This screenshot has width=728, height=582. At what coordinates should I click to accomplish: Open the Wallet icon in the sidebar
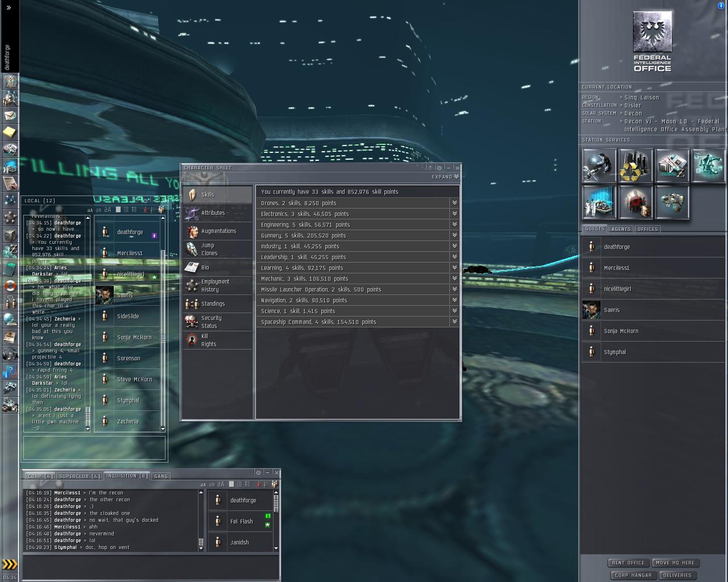[10, 251]
